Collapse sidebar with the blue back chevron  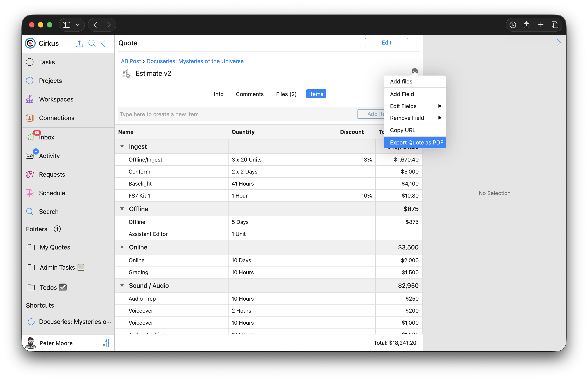[x=103, y=43]
